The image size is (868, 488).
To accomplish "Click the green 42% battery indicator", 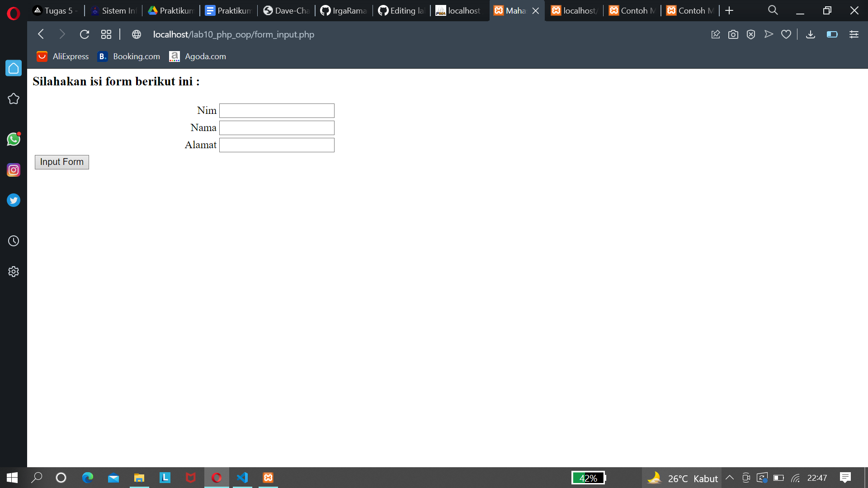I will pyautogui.click(x=588, y=478).
